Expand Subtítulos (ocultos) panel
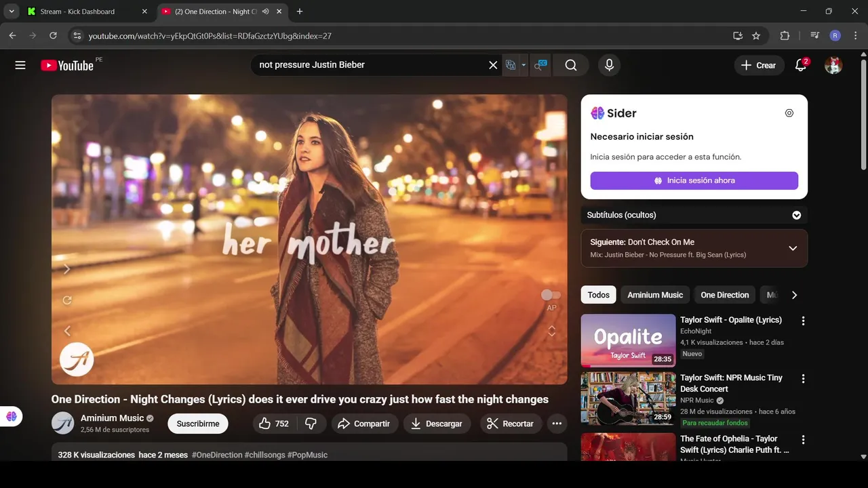The width and height of the screenshot is (868, 488). tap(694, 215)
